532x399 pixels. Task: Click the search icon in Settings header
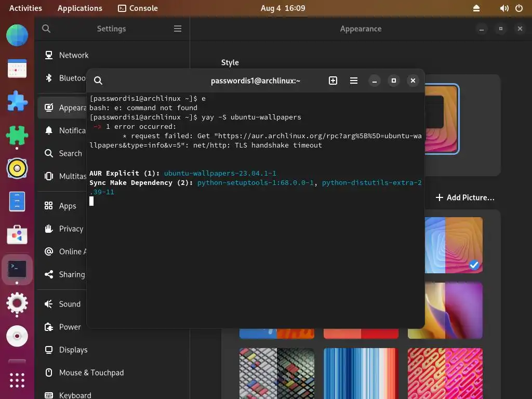[x=46, y=29]
